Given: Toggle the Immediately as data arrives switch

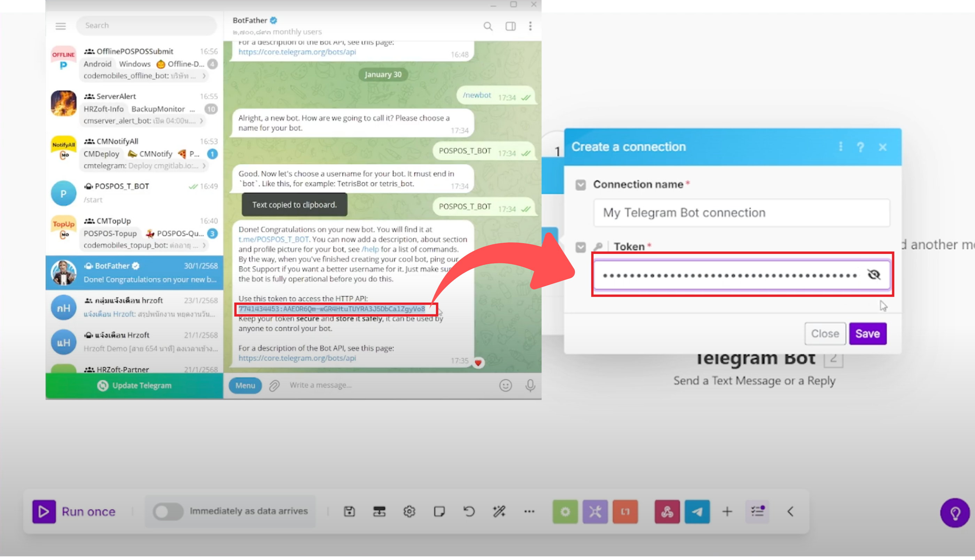Looking at the screenshot, I should tap(168, 511).
